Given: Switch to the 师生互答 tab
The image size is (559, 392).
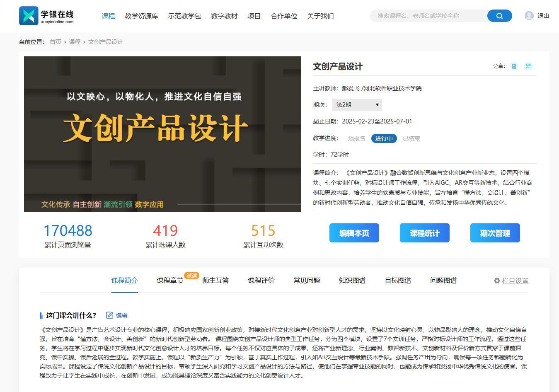Looking at the screenshot, I should click(215, 281).
